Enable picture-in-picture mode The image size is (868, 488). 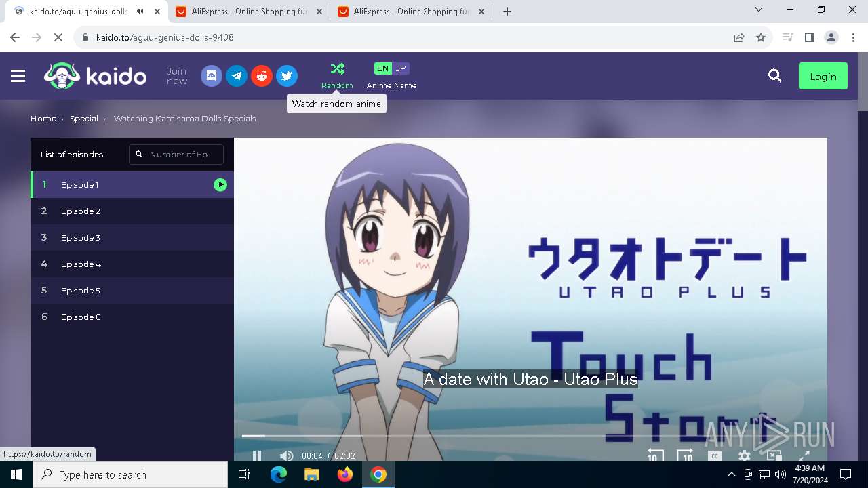[x=774, y=456]
